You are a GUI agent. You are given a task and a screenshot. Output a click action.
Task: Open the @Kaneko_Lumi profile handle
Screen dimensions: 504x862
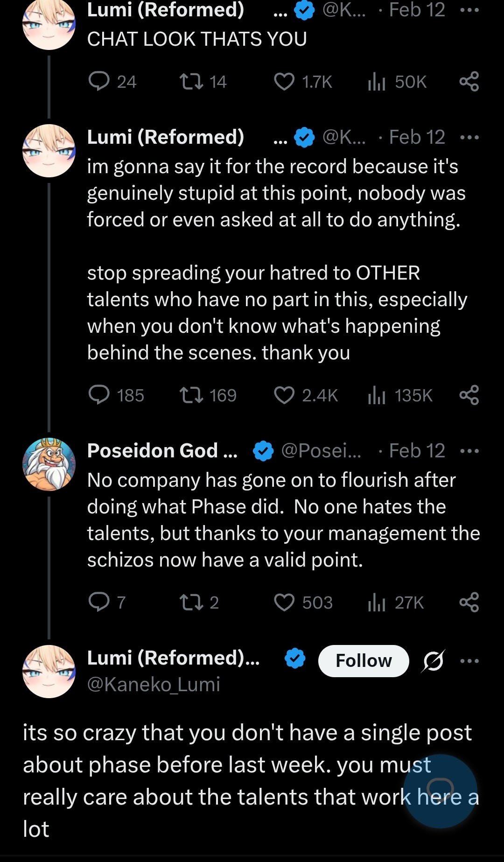(154, 685)
